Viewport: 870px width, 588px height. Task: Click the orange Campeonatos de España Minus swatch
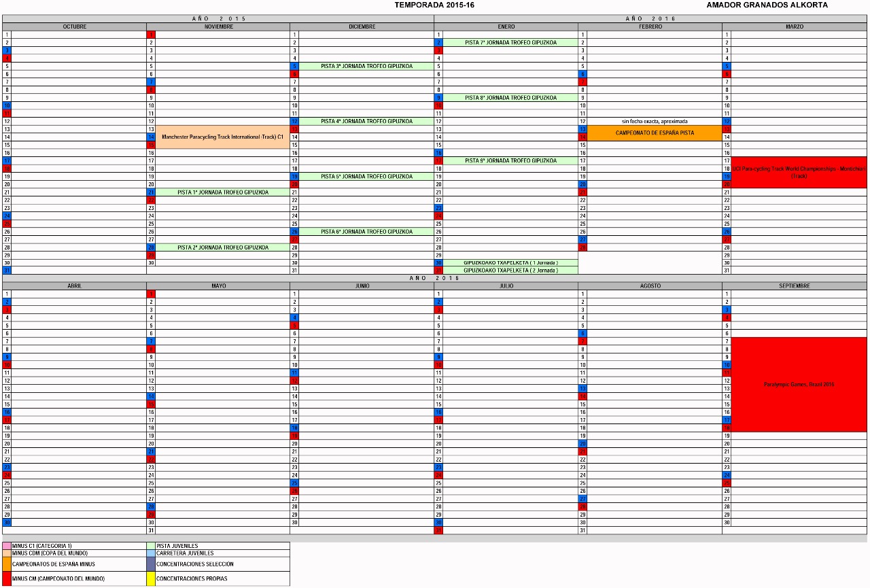pos(7,564)
